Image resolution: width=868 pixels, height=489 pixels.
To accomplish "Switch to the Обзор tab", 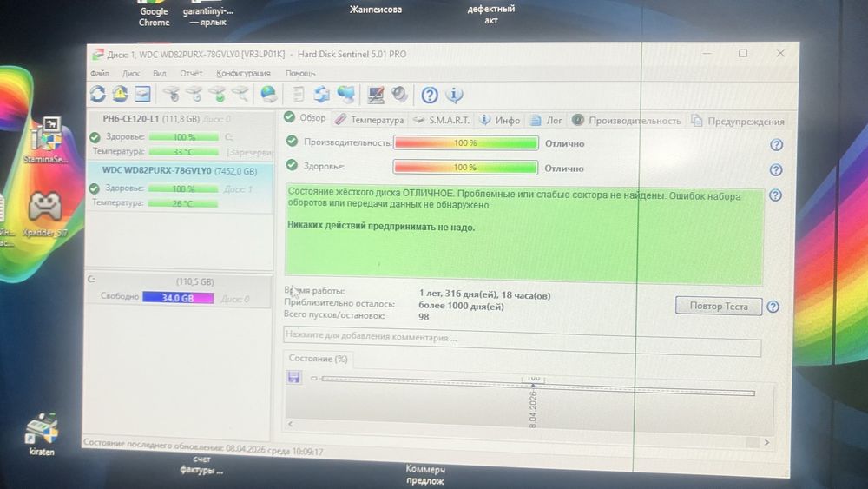I will [305, 118].
